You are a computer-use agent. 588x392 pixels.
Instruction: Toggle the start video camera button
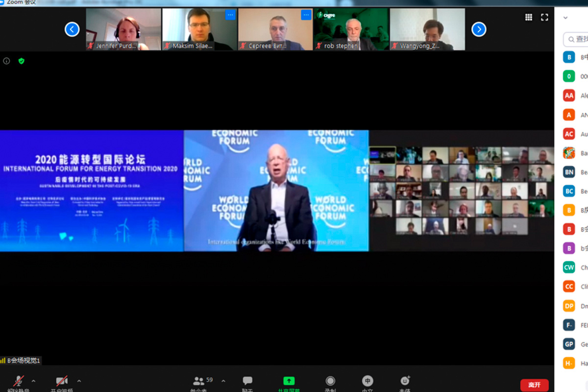[62, 381]
